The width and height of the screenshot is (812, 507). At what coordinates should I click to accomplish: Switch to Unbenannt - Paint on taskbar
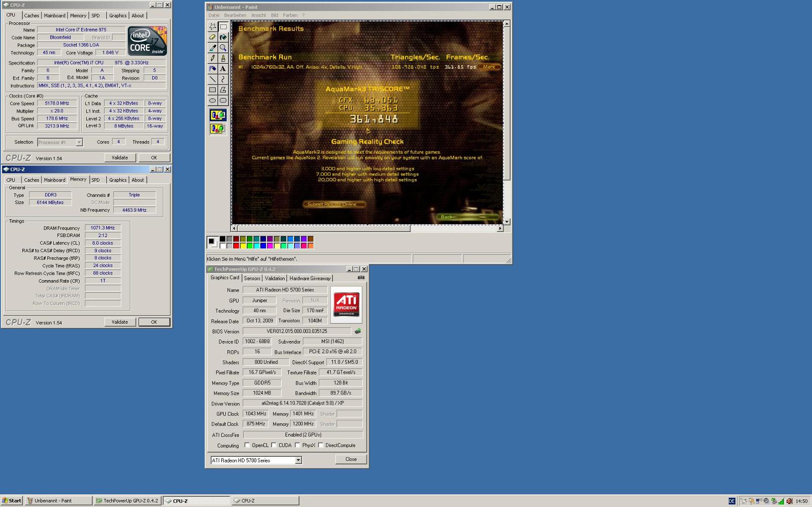(x=59, y=500)
